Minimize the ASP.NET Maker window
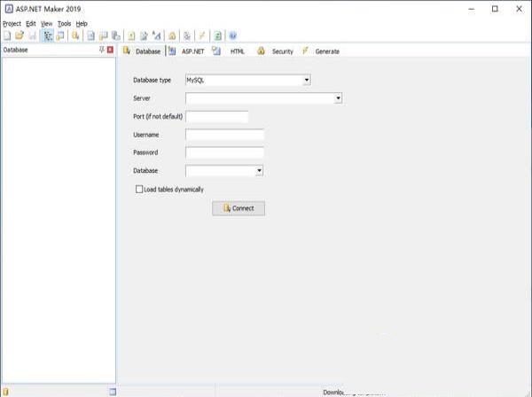This screenshot has width=532, height=397. click(x=472, y=9)
